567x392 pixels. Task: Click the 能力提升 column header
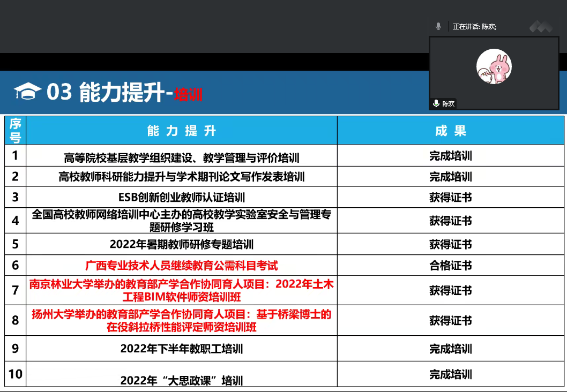click(x=182, y=131)
